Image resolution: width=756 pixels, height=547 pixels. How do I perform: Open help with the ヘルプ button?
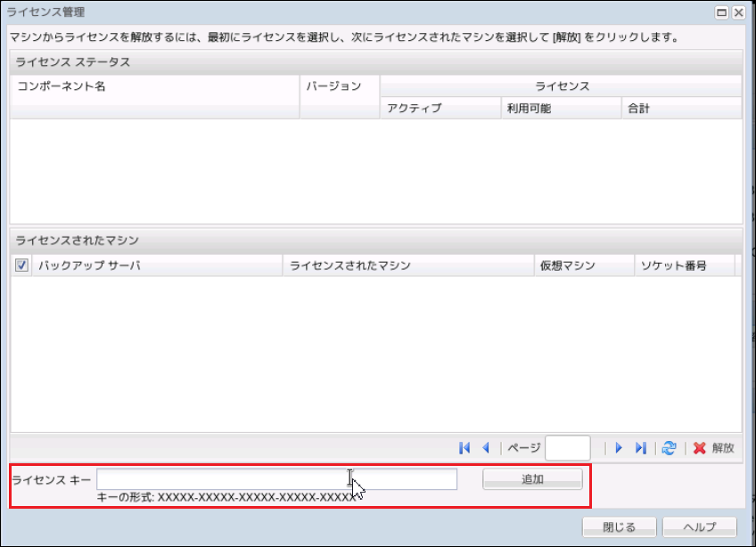click(701, 527)
